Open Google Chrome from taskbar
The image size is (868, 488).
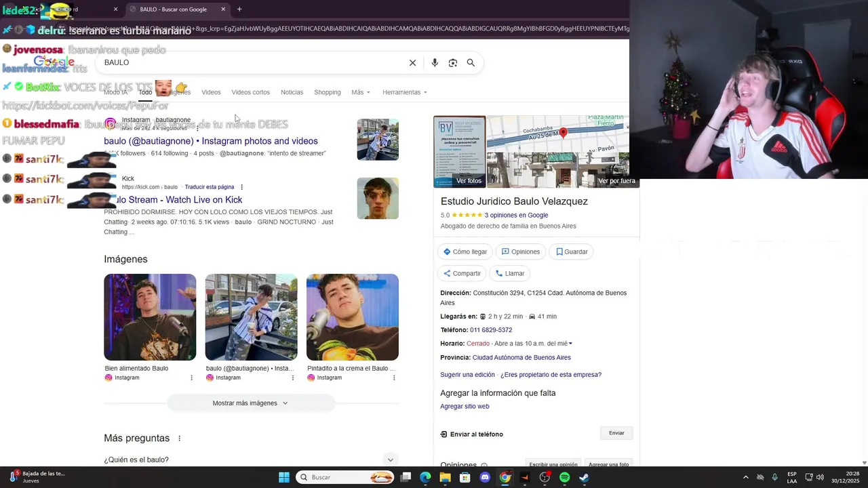tap(505, 477)
